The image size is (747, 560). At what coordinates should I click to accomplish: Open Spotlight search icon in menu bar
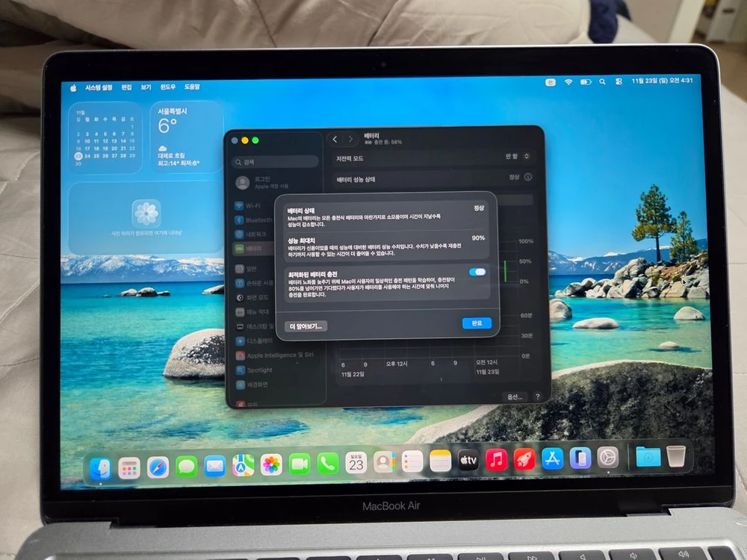click(x=602, y=82)
